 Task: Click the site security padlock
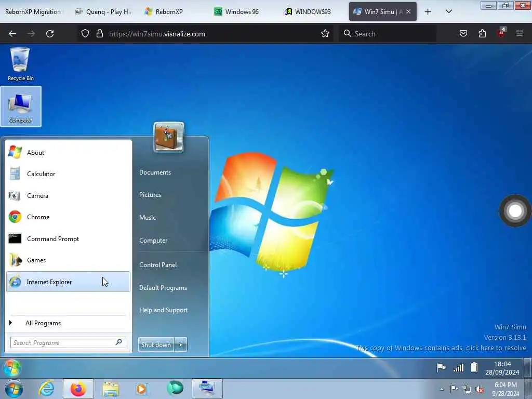pos(99,34)
